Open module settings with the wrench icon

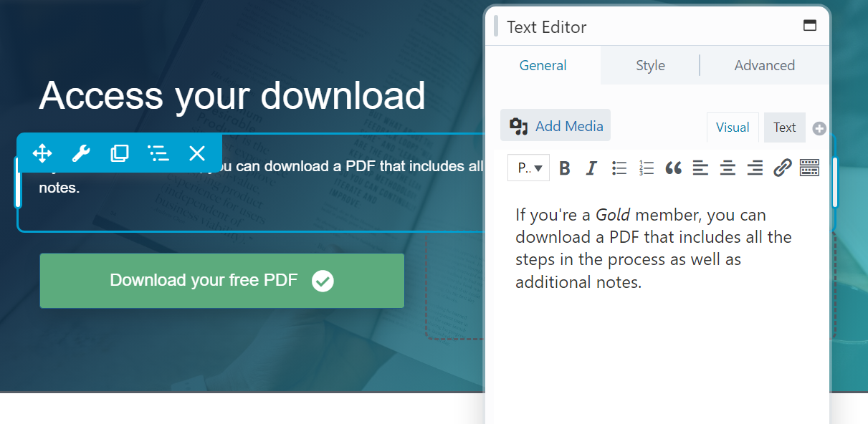coord(81,153)
